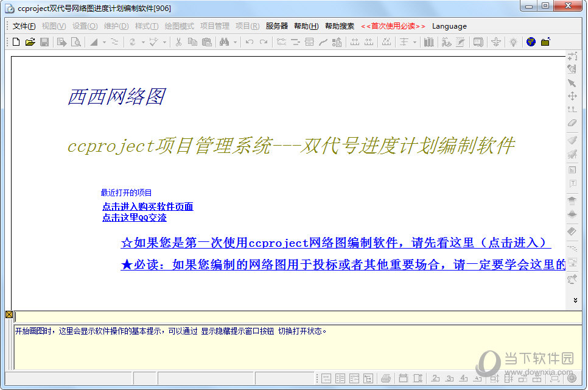Click the Paste clipboard icon
588x390 pixels.
pyautogui.click(x=206, y=42)
